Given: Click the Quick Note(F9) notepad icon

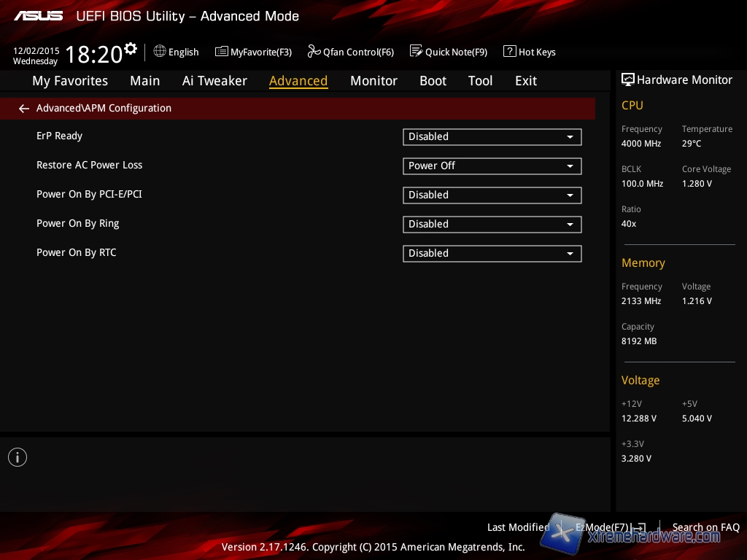Looking at the screenshot, I should (417, 51).
